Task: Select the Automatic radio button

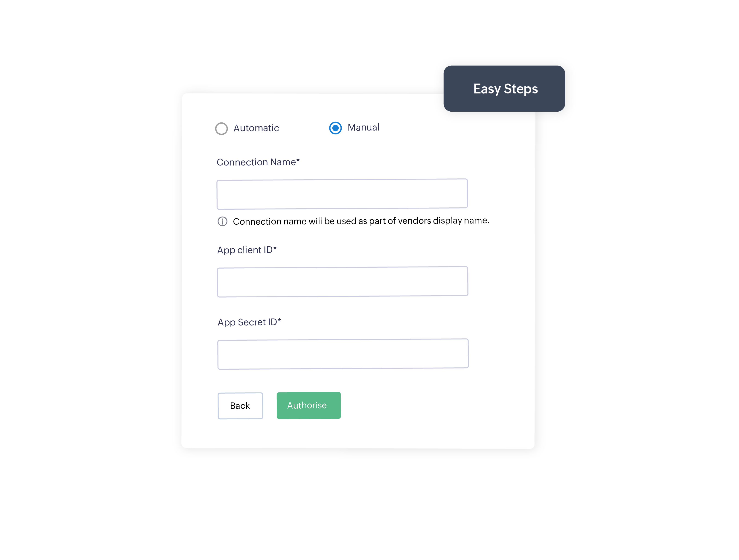Action: [x=221, y=129]
